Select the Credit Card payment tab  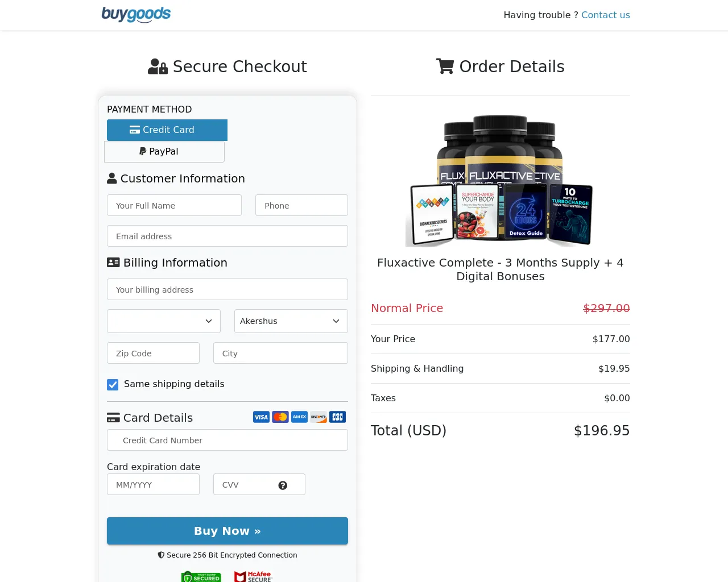point(167,130)
